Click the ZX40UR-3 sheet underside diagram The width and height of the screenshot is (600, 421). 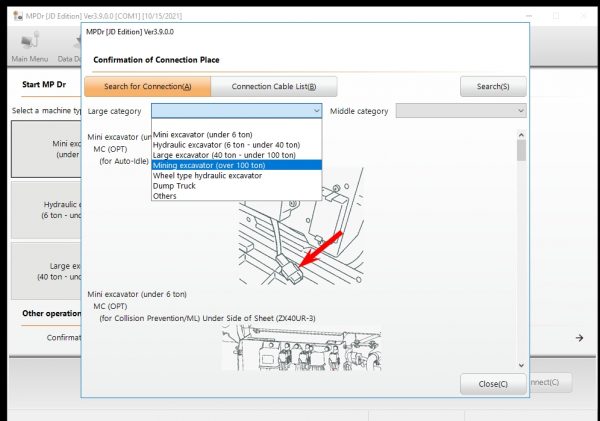[x=302, y=348]
